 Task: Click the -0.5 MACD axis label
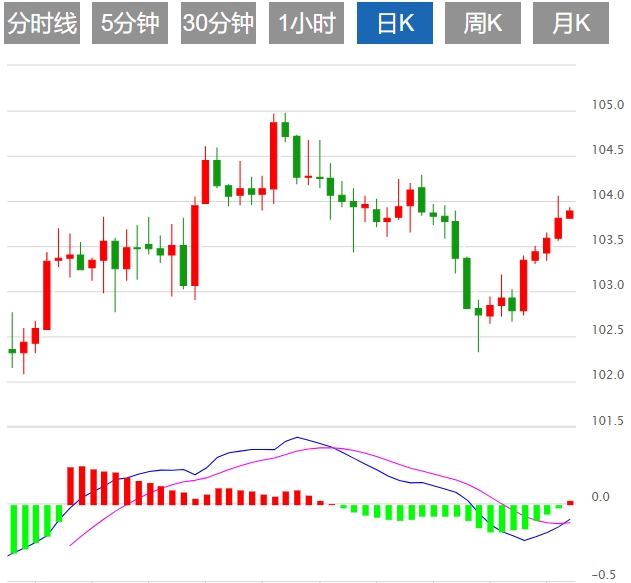pyautogui.click(x=604, y=575)
